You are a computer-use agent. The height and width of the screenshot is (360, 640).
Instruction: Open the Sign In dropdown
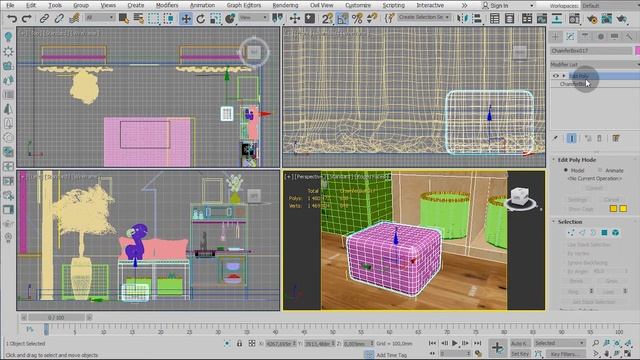point(508,5)
